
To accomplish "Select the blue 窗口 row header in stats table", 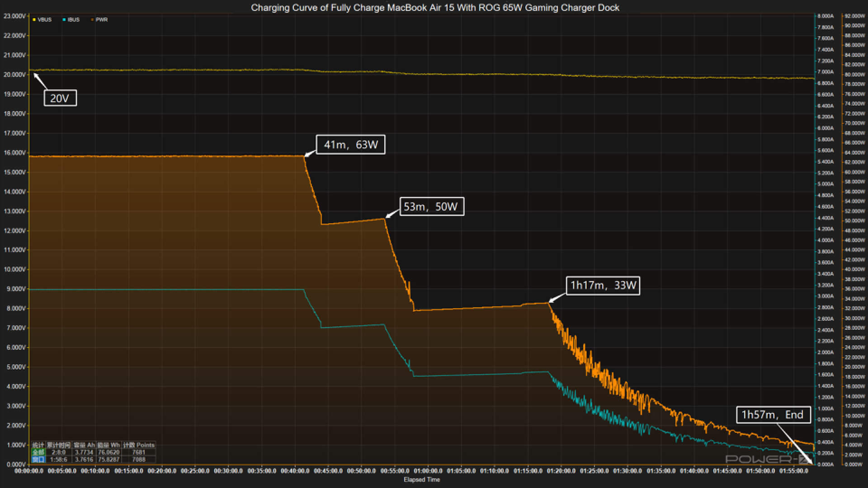I will pos(38,460).
